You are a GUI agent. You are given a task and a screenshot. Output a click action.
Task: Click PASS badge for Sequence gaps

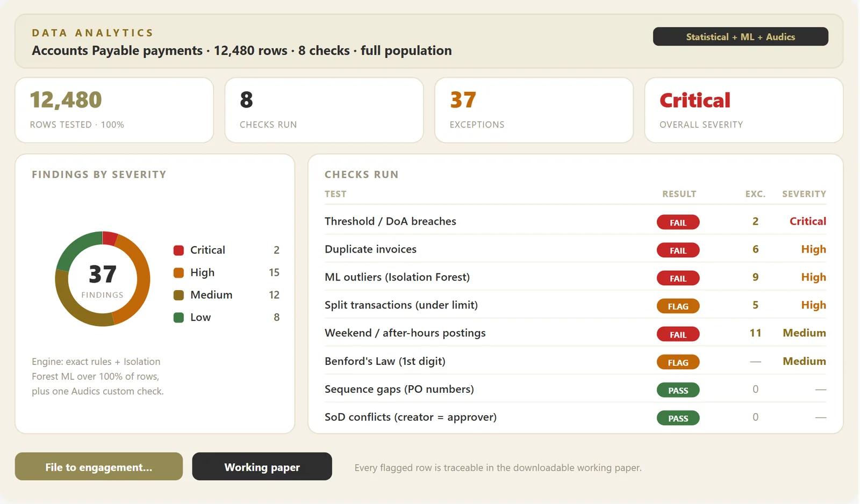(x=678, y=390)
